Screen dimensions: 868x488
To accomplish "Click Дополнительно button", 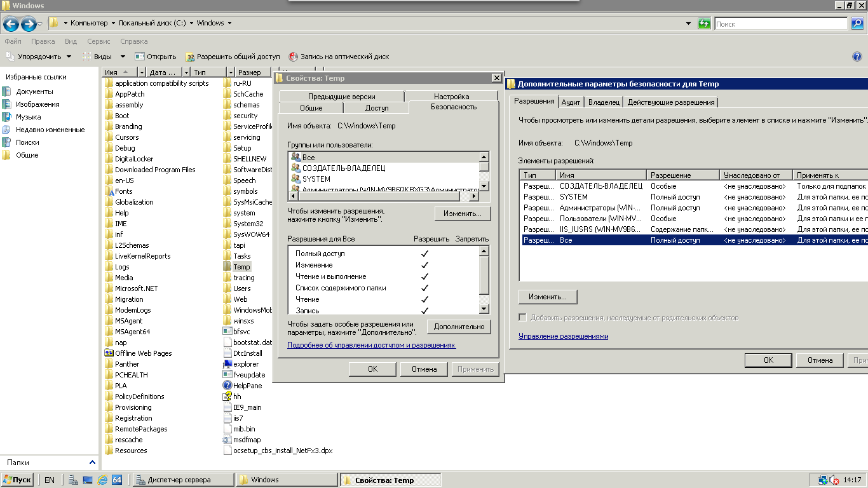I will click(x=459, y=327).
